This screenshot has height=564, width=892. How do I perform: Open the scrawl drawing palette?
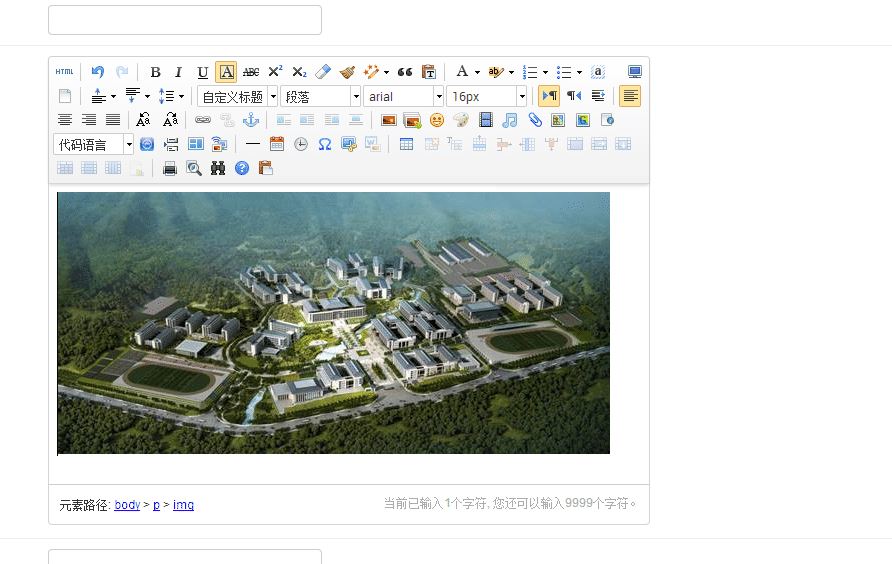461,120
